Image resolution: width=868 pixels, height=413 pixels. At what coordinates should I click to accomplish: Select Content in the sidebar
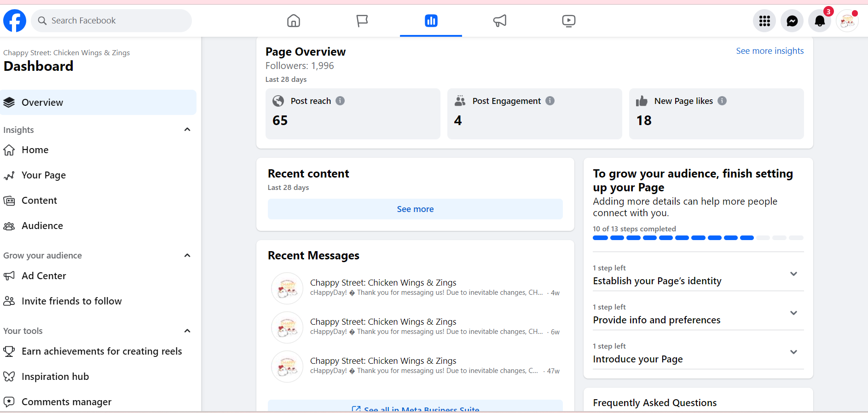click(x=39, y=201)
